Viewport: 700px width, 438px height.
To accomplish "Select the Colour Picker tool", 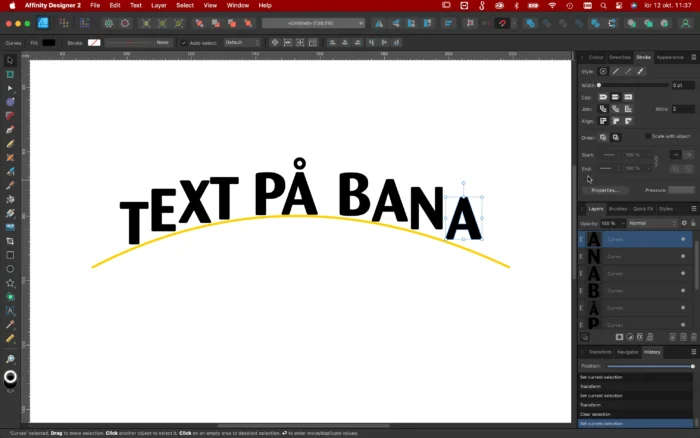I will coord(10,325).
